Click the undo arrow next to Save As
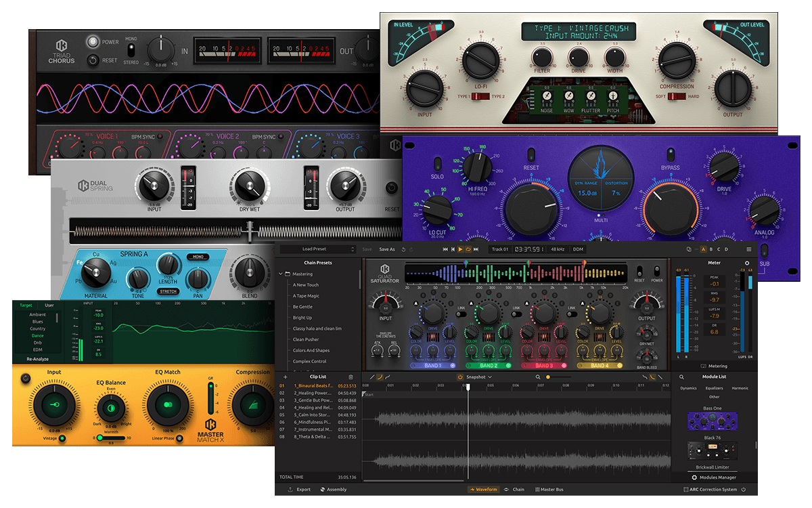This screenshot has height=508, width=812. 403,249
